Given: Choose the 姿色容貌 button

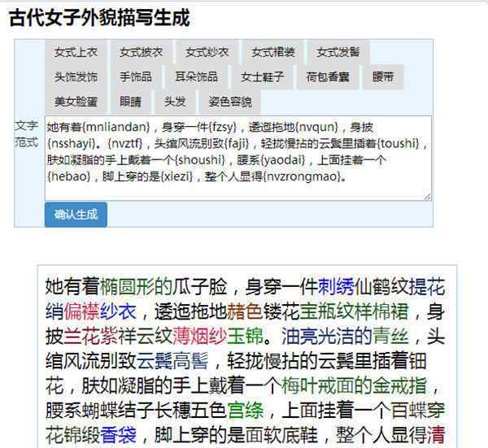Looking at the screenshot, I should pos(229,102).
